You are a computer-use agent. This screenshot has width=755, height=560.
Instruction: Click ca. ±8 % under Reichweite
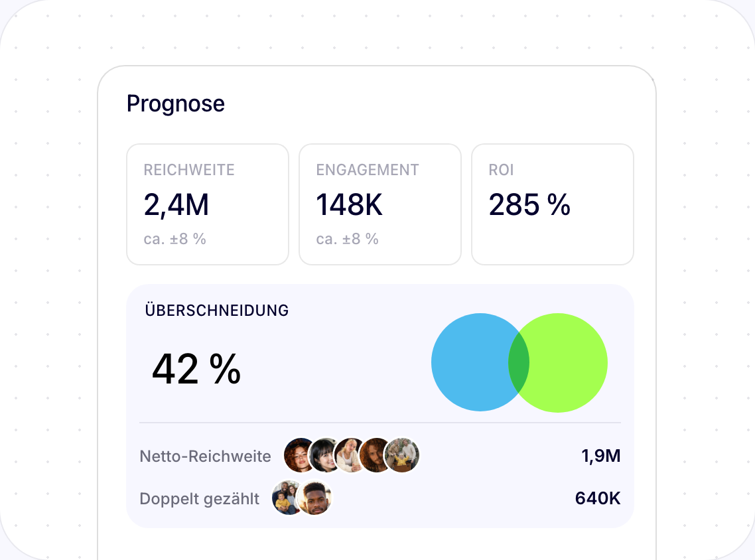tap(174, 239)
